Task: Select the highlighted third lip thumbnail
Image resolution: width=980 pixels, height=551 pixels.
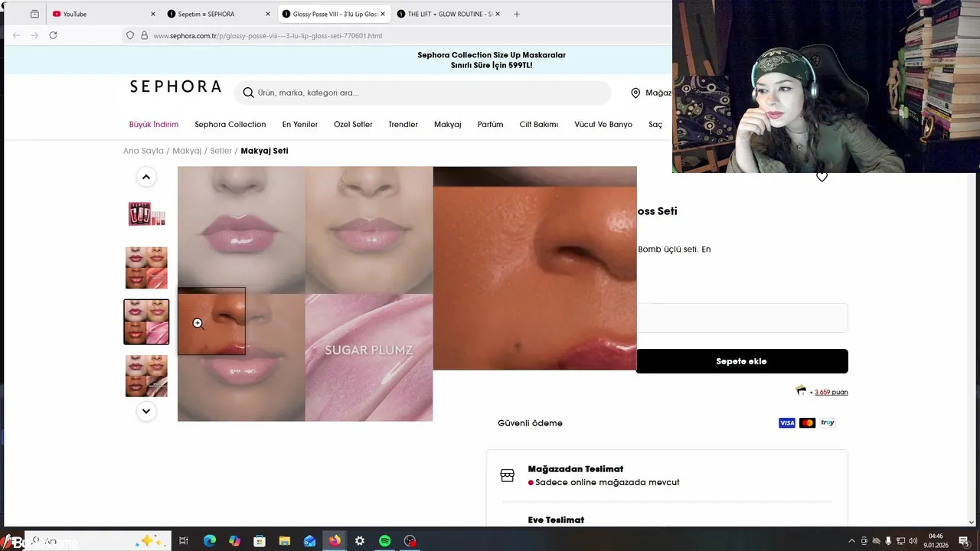Action: (146, 321)
